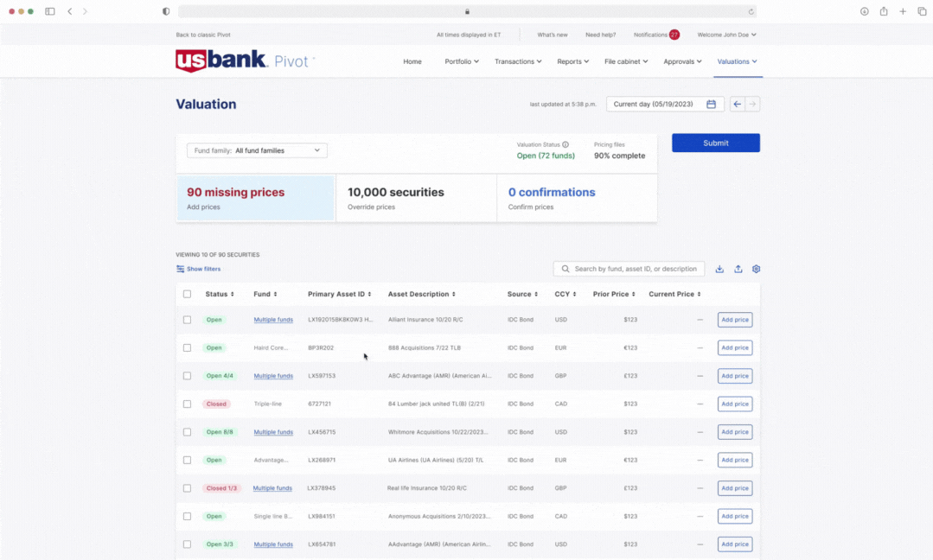
Task: Click the browser forward arrow
Action: (85, 11)
